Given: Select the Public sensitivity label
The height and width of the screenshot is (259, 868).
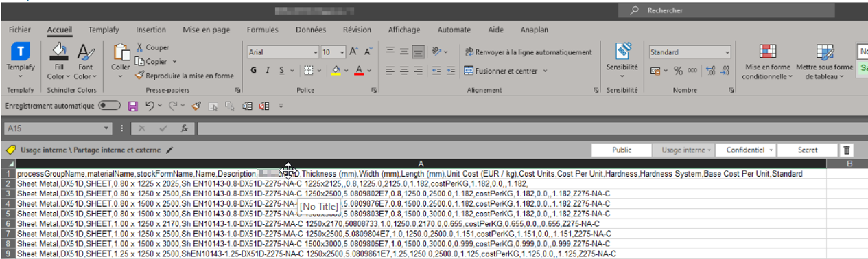Looking at the screenshot, I should (621, 150).
